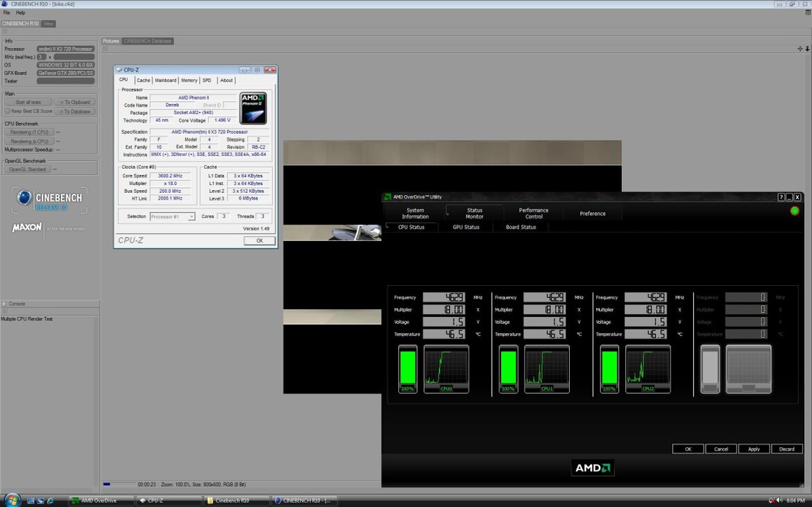812x507 pixels.
Task: Select CPU-Z Mainboard tab
Action: (166, 80)
